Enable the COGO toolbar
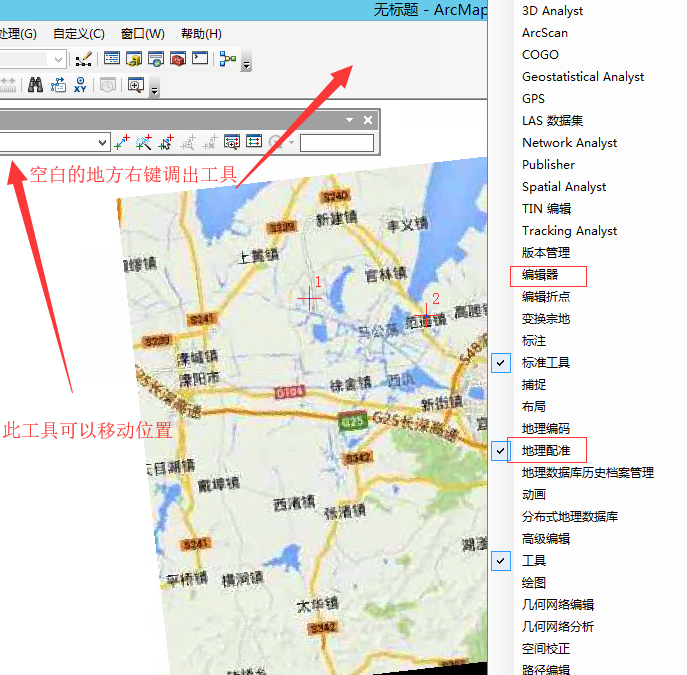Image resolution: width=687 pixels, height=675 pixels. click(540, 55)
